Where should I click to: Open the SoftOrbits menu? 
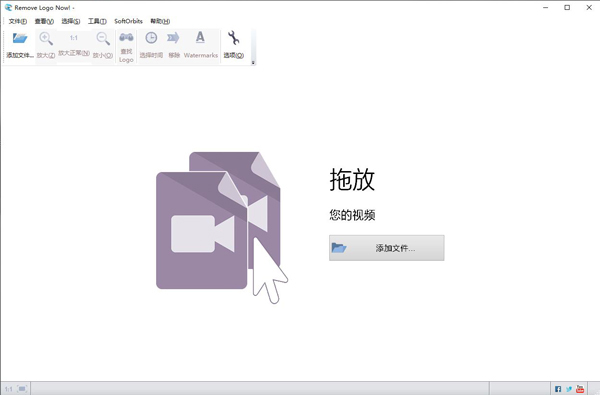coord(128,21)
